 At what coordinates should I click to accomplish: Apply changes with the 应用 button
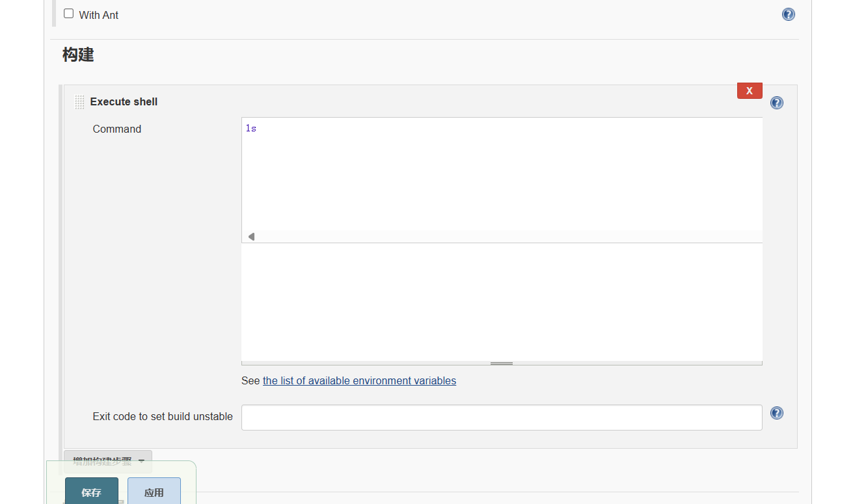pyautogui.click(x=154, y=492)
